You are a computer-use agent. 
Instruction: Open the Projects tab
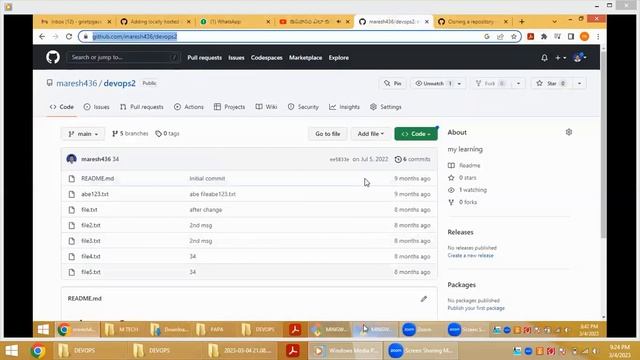(229, 107)
